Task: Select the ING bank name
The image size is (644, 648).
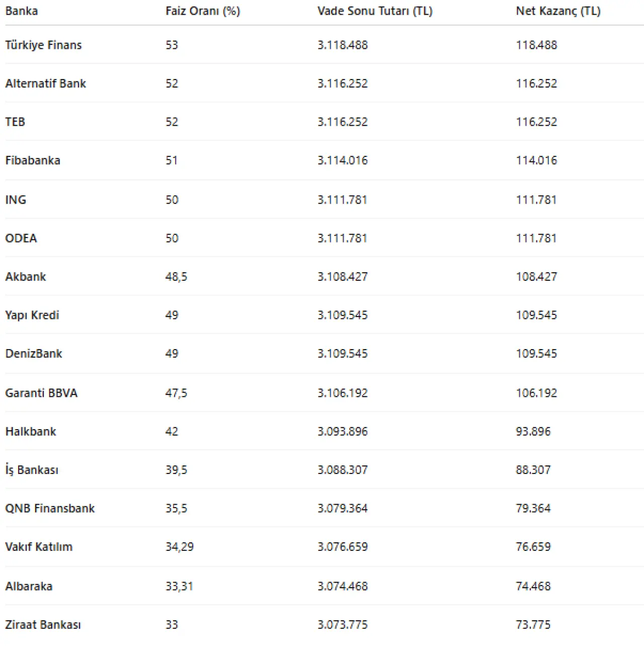Action: [16, 200]
